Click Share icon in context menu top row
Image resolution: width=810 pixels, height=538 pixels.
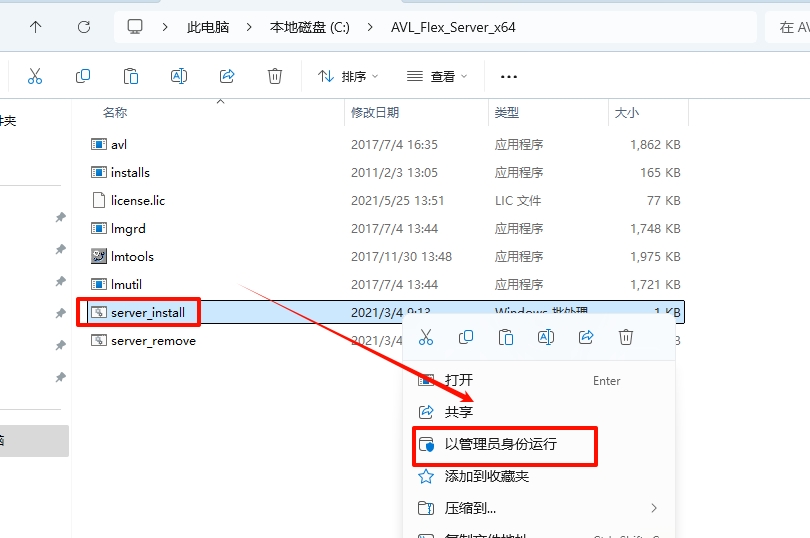pyautogui.click(x=586, y=337)
